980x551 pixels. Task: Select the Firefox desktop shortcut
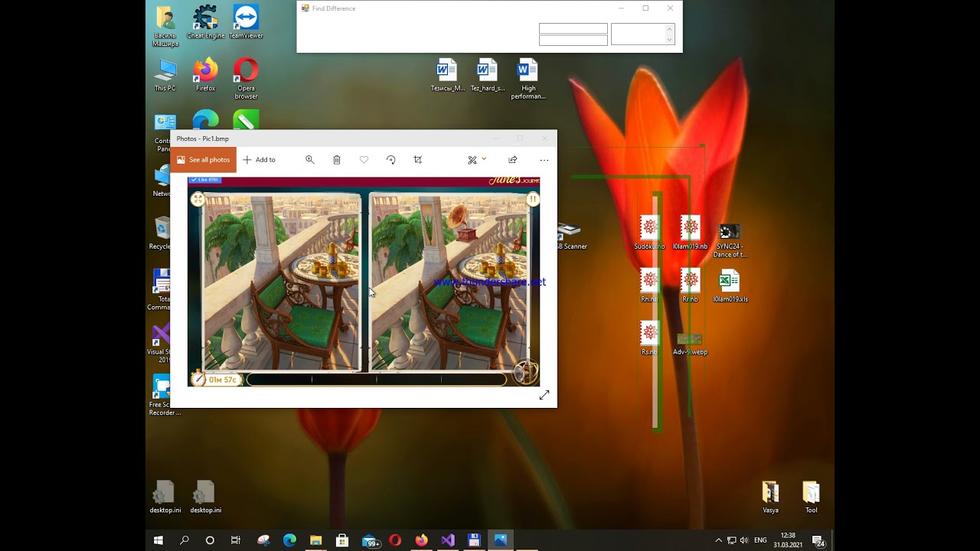pyautogui.click(x=205, y=75)
